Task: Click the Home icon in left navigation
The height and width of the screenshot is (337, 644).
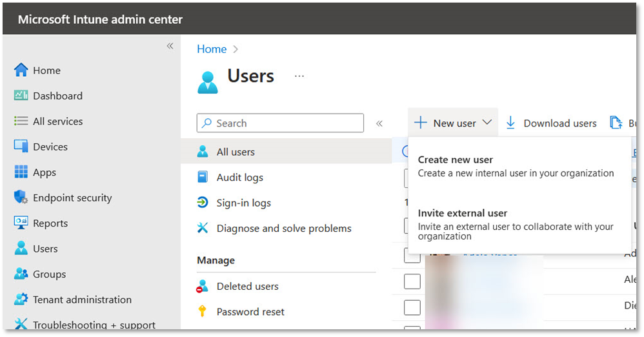Action: [x=21, y=70]
